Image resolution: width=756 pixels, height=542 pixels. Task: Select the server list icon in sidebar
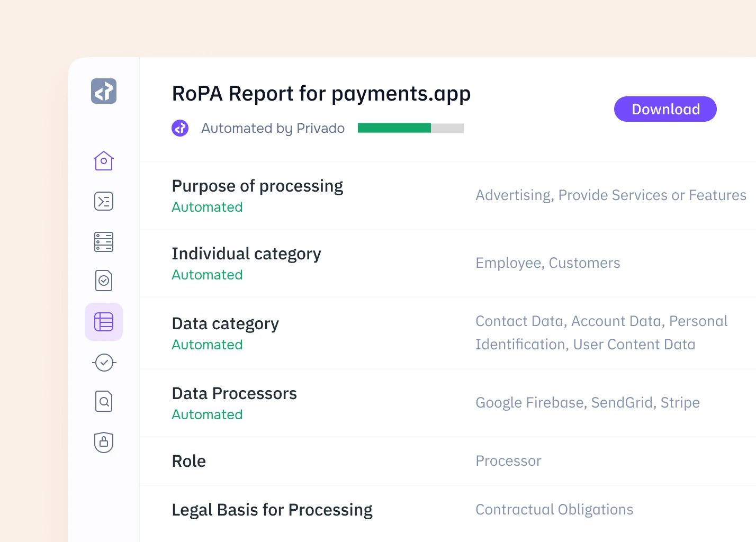(x=104, y=242)
